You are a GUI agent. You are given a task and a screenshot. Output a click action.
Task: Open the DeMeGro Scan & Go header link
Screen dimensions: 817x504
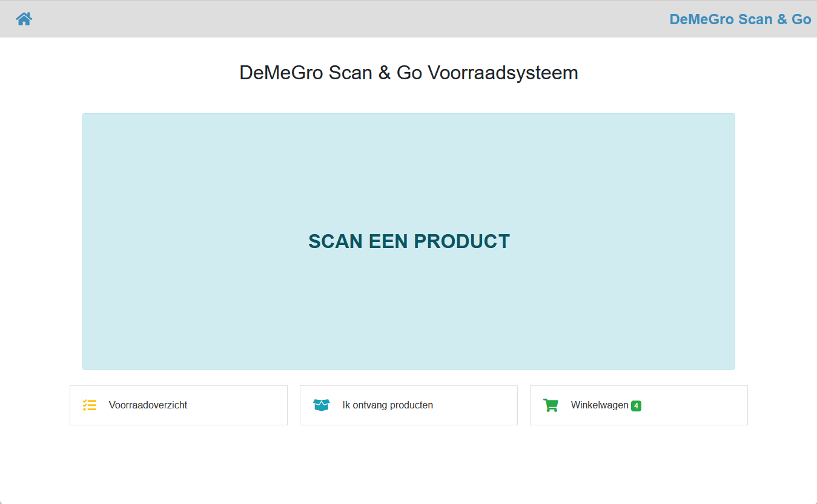click(x=740, y=19)
